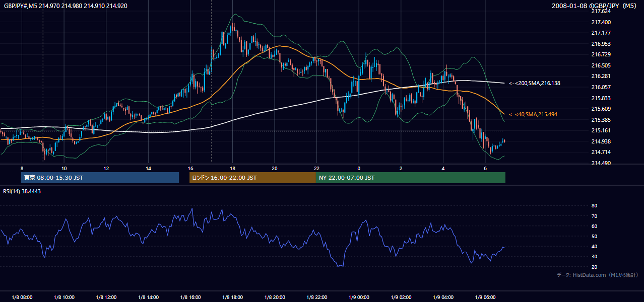The width and height of the screenshot is (644, 302).
Task: Click the RSI(14) 38.4443 indicator label
Action: tap(22, 191)
